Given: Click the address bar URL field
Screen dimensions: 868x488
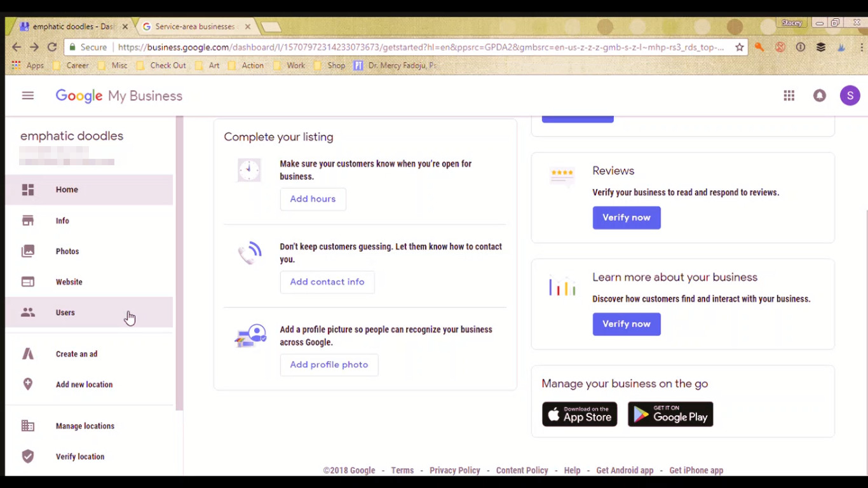Looking at the screenshot, I should click(x=407, y=47).
